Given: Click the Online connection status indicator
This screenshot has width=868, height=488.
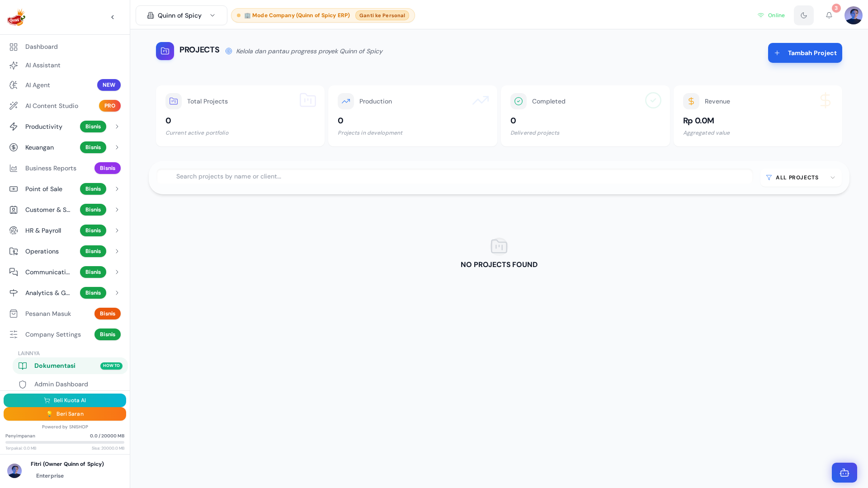Looking at the screenshot, I should (x=771, y=15).
